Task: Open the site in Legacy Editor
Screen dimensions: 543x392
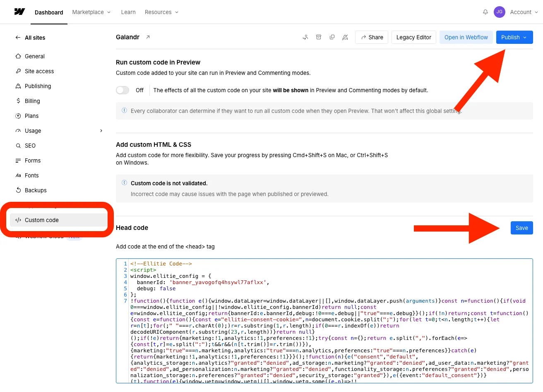Action: pos(413,37)
